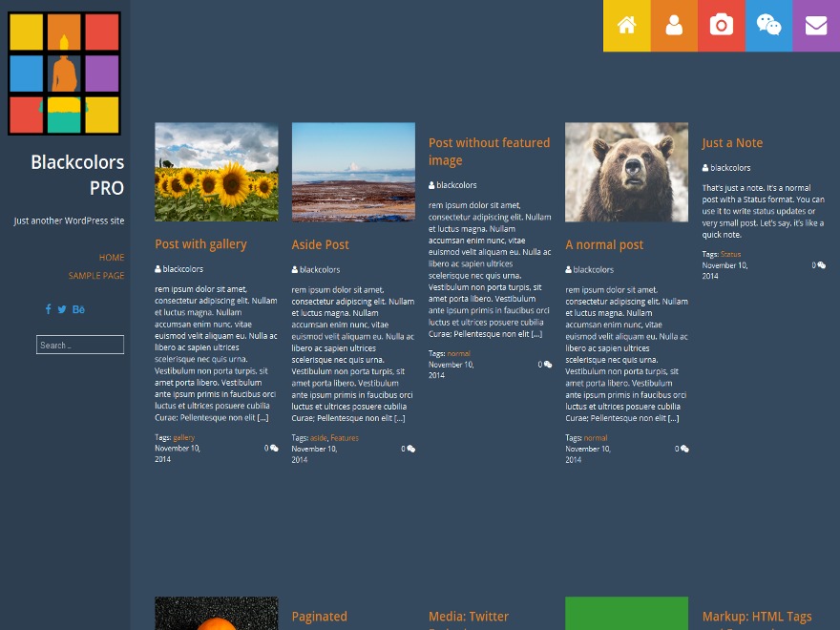
Task: Open SAMPLE PAGE from the sidebar menu
Action: coord(95,275)
